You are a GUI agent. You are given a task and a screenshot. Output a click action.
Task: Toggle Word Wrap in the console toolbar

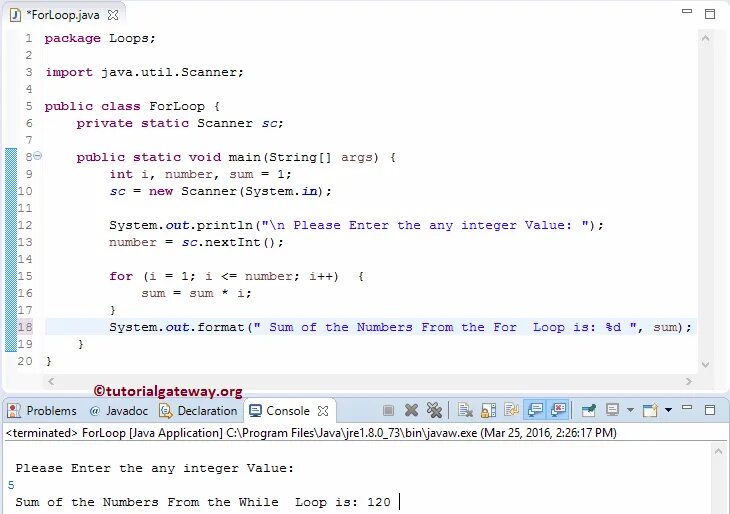(x=511, y=410)
